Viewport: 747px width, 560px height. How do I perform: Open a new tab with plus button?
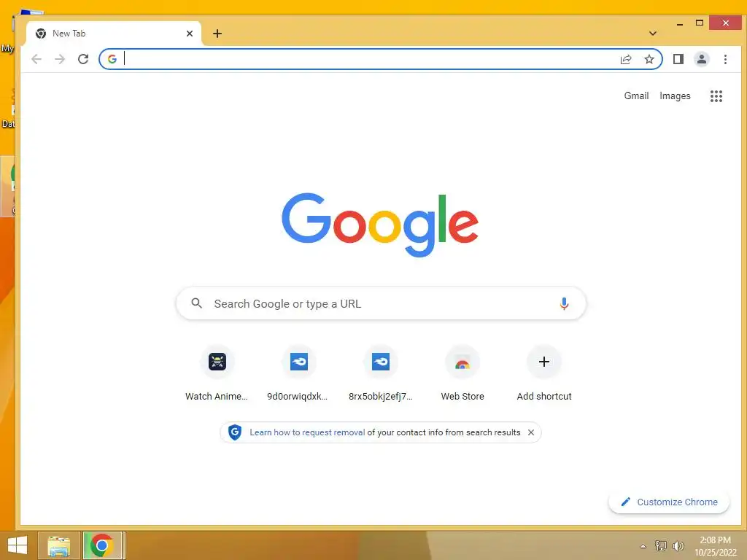pos(217,34)
